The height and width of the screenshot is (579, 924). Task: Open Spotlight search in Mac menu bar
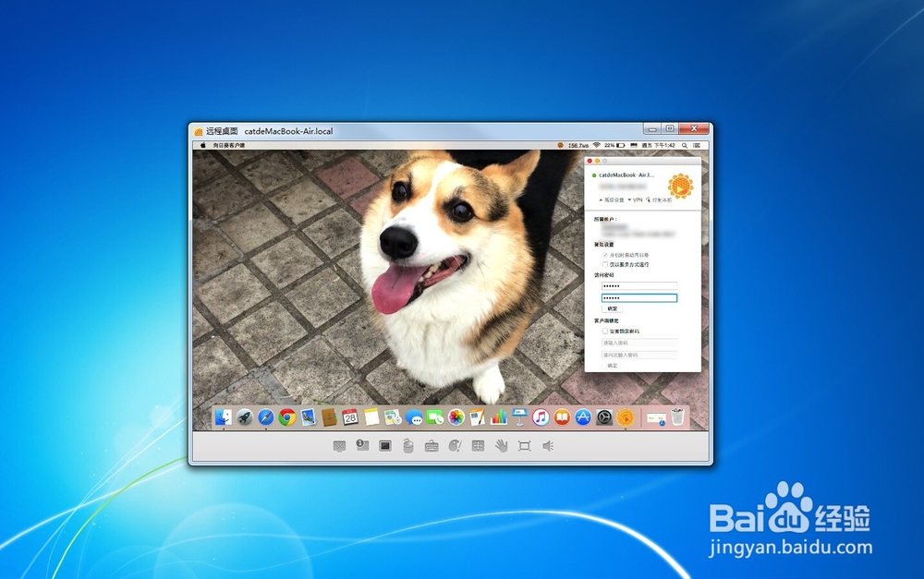coord(685,145)
